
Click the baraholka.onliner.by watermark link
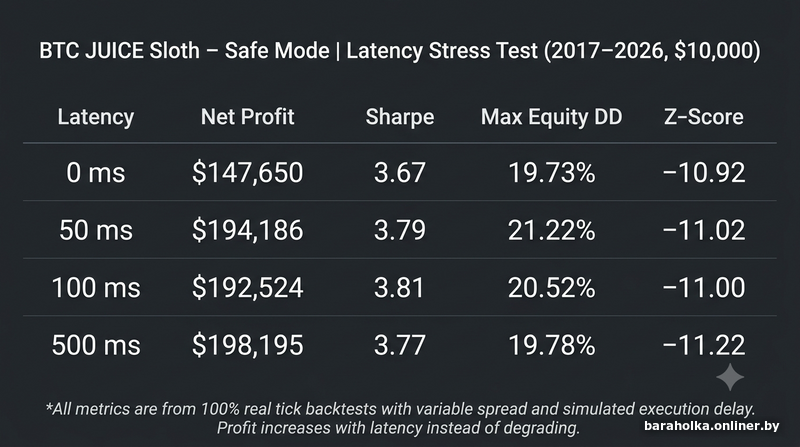pos(711,426)
